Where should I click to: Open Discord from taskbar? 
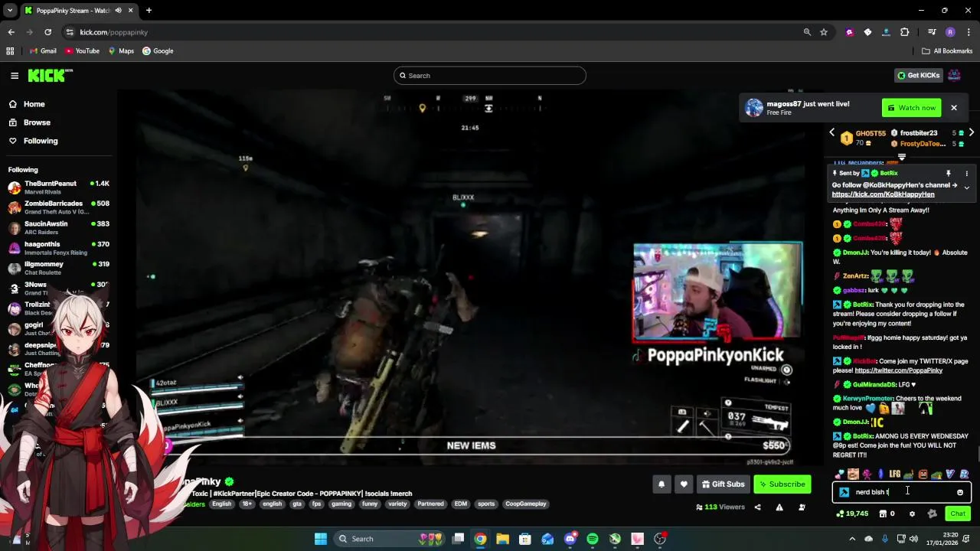[x=570, y=539]
